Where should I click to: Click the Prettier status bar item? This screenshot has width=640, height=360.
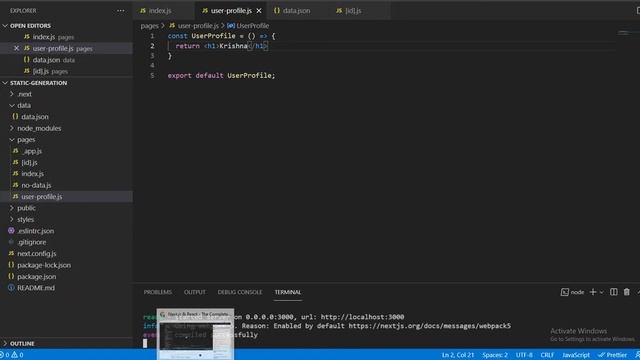612,355
